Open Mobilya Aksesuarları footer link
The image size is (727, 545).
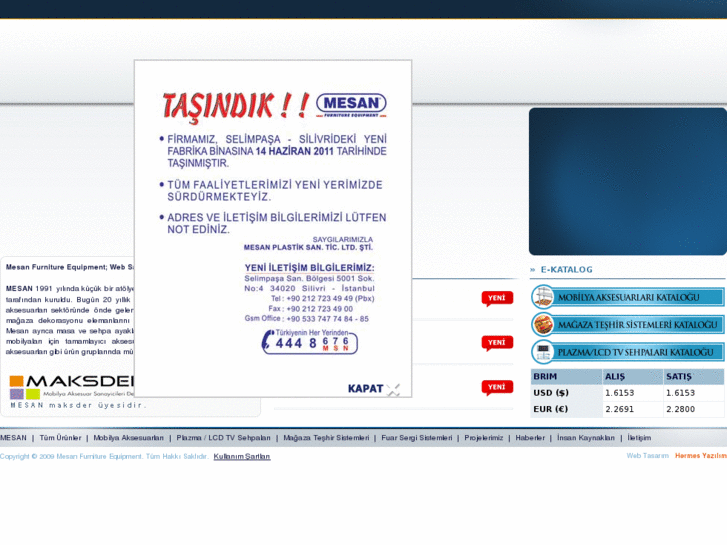[128, 438]
